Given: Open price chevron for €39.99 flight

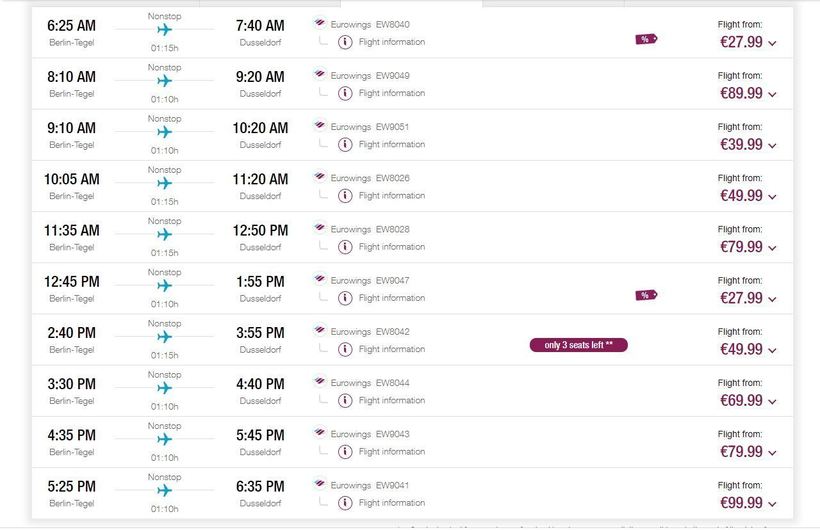Looking at the screenshot, I should coord(772,145).
